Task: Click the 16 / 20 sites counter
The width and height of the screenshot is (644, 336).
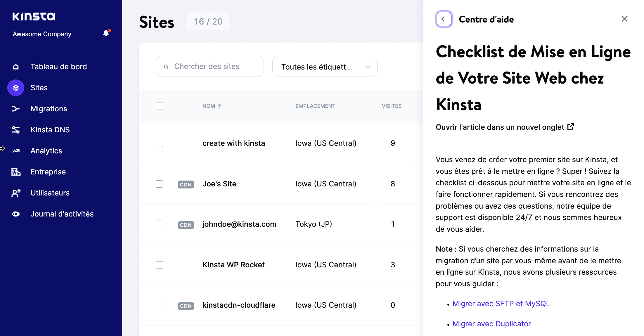Action: click(x=208, y=22)
